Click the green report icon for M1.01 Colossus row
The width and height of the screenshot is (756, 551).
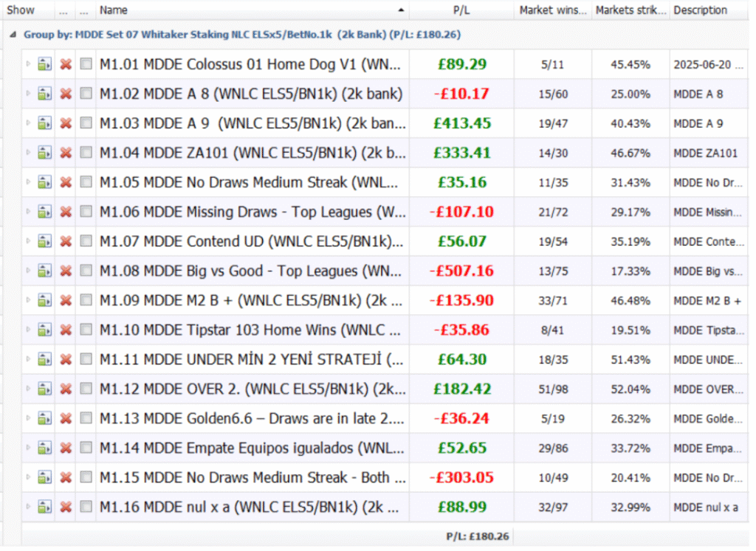(44, 65)
